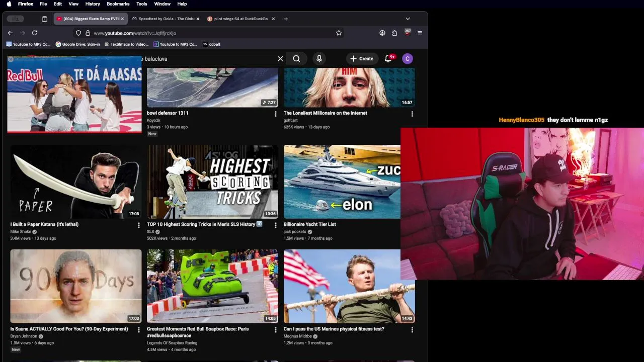Open Google Drive: Sign-in bookmark
The width and height of the screenshot is (644, 362).
click(x=77, y=44)
